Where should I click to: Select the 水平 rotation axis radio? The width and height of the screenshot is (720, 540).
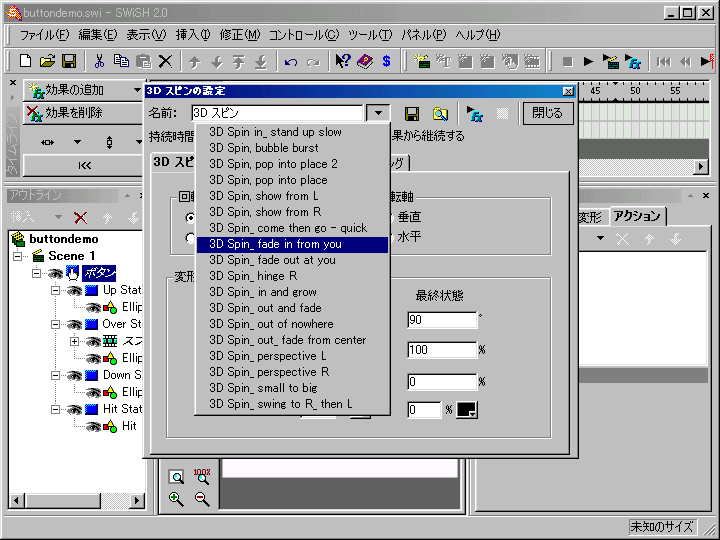tap(391, 237)
